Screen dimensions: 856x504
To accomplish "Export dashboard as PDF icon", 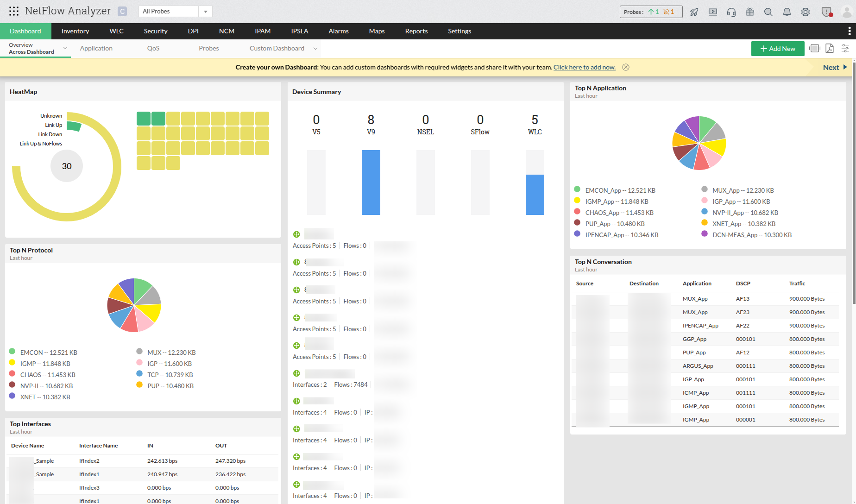I will point(830,48).
